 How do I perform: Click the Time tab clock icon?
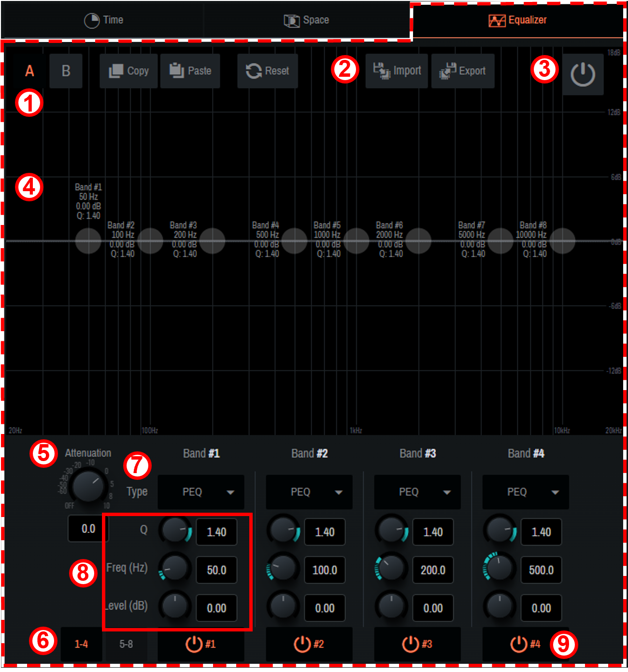tap(92, 20)
